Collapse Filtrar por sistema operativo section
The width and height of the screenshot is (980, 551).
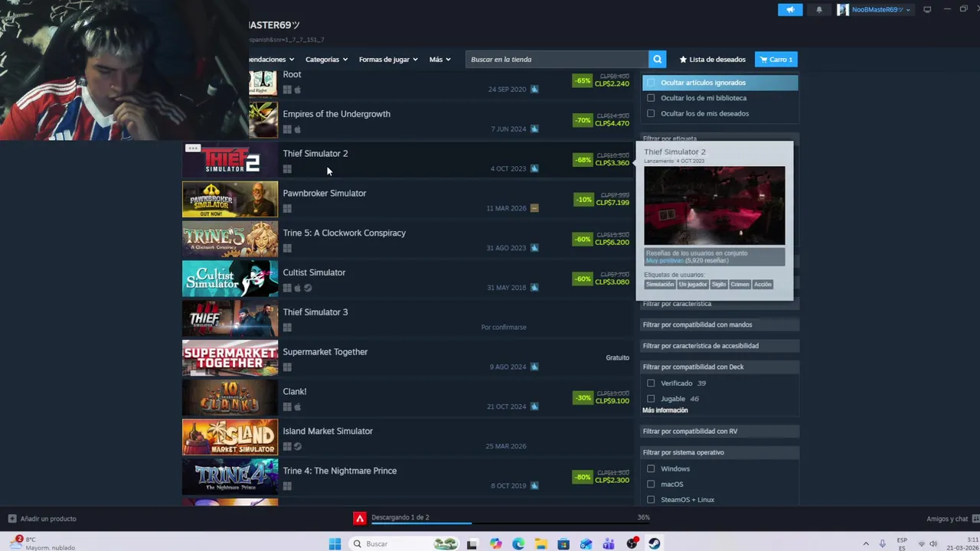point(720,452)
